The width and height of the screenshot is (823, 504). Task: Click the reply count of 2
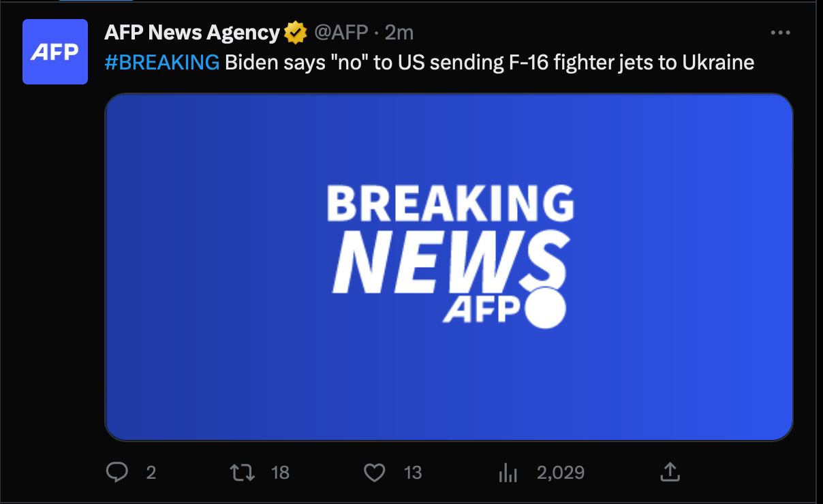[x=151, y=472]
